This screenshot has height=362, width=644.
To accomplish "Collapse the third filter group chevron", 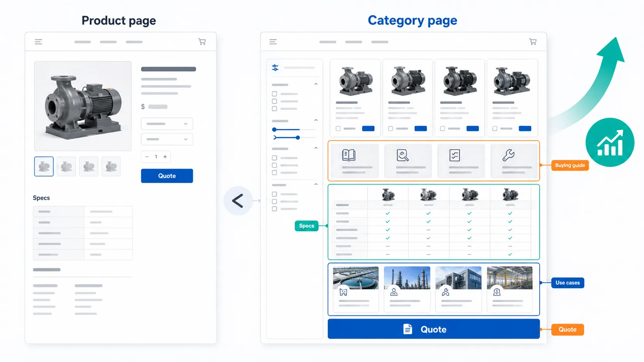I will point(316,148).
